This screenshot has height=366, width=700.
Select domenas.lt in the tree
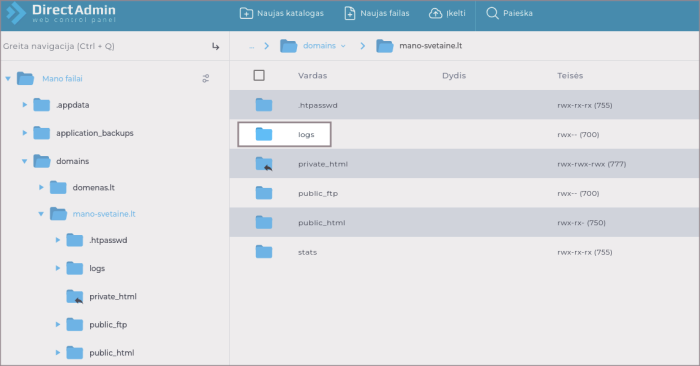tap(93, 187)
